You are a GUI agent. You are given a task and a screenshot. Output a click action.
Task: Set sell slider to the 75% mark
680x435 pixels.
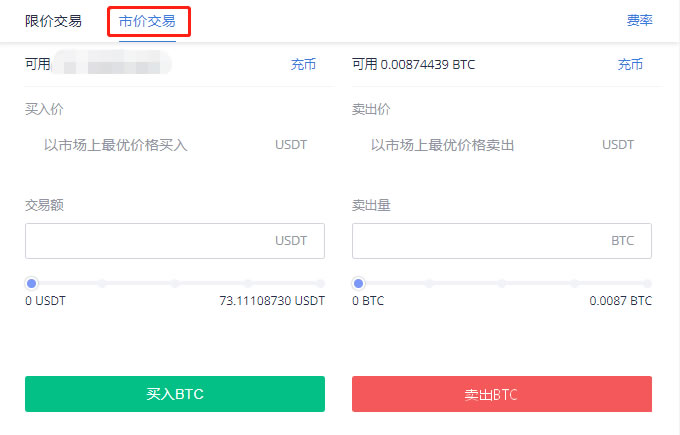[575, 283]
